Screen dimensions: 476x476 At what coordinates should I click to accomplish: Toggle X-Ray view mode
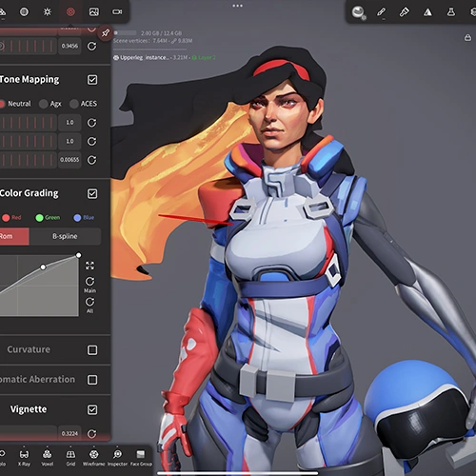point(24,458)
